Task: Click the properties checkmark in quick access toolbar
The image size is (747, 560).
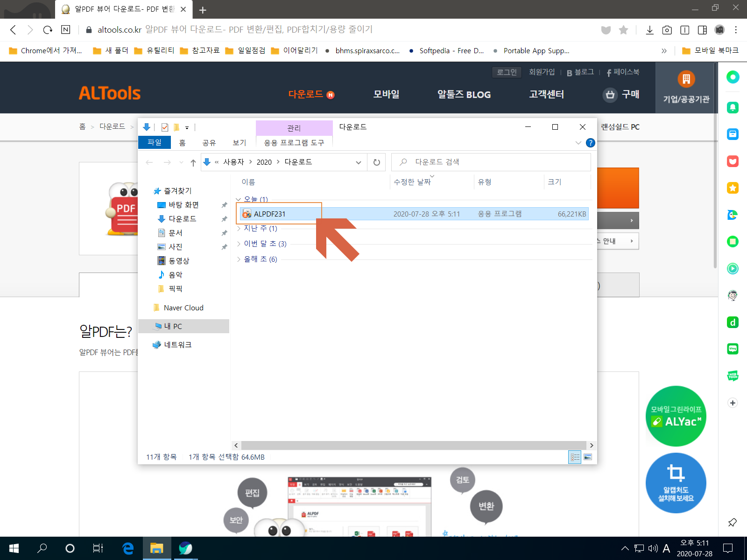Action: (165, 127)
